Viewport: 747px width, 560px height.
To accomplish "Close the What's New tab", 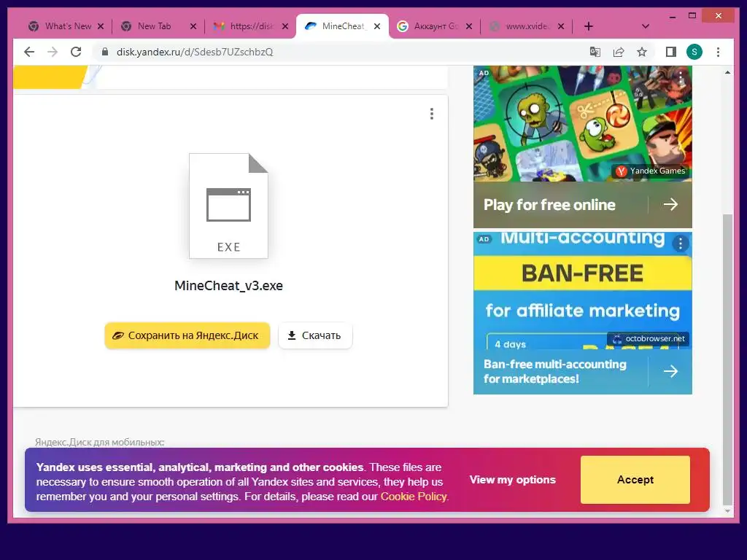I will [x=101, y=26].
